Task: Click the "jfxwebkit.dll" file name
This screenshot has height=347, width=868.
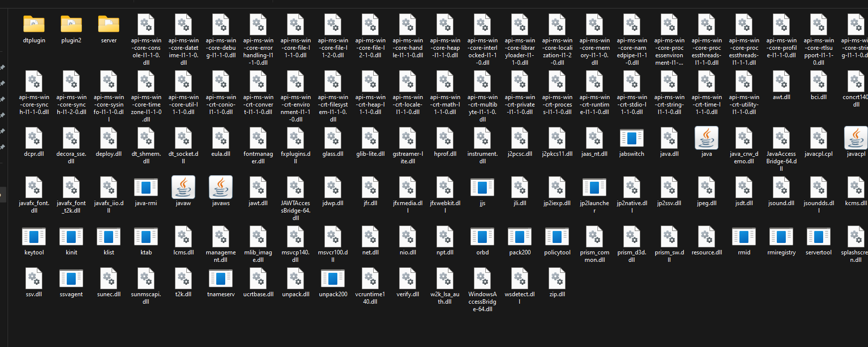Action: click(445, 207)
